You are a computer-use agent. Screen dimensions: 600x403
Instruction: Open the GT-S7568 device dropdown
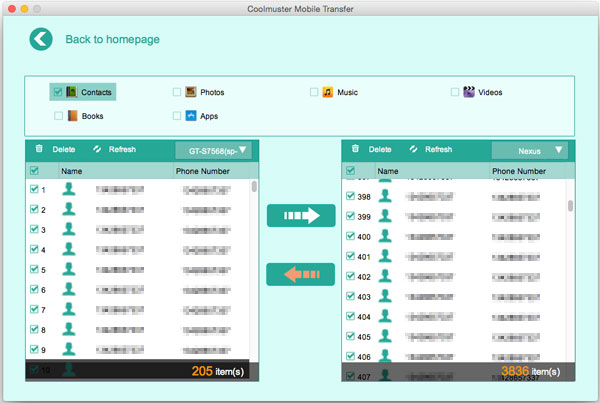point(214,150)
